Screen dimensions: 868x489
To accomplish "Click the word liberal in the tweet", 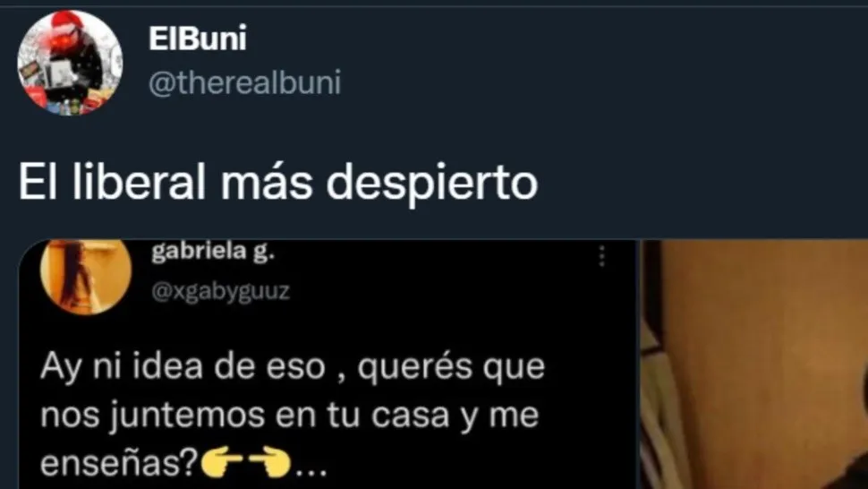I will tap(139, 182).
